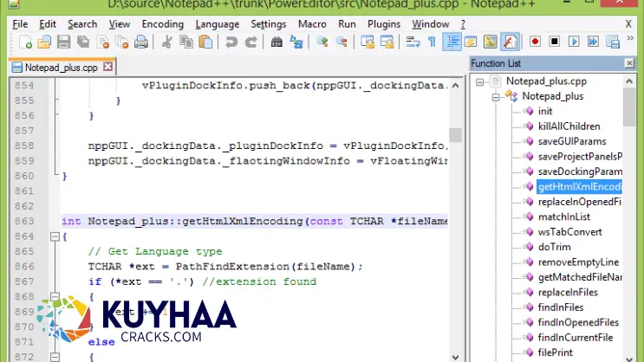Select filePrint in the Function List
This screenshot has width=644, height=362.
point(556,352)
